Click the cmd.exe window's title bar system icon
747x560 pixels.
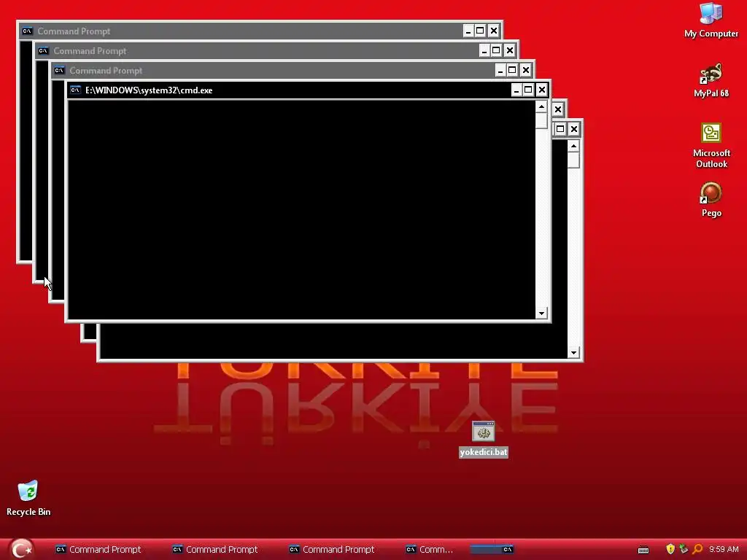pos(75,90)
